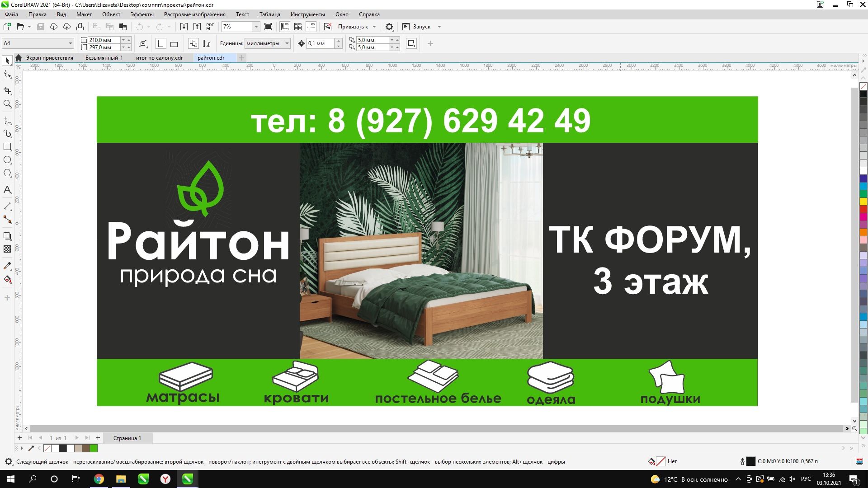Click the Quick customize toolbox plus button
The image size is (868, 488).
(7, 298)
